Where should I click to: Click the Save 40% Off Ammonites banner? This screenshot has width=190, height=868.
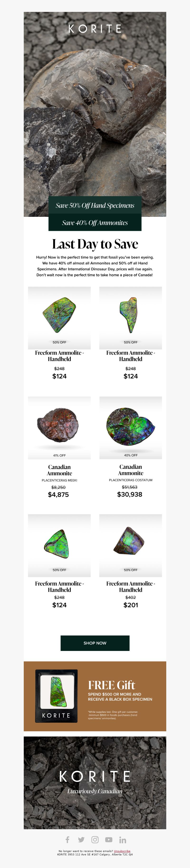95,223
